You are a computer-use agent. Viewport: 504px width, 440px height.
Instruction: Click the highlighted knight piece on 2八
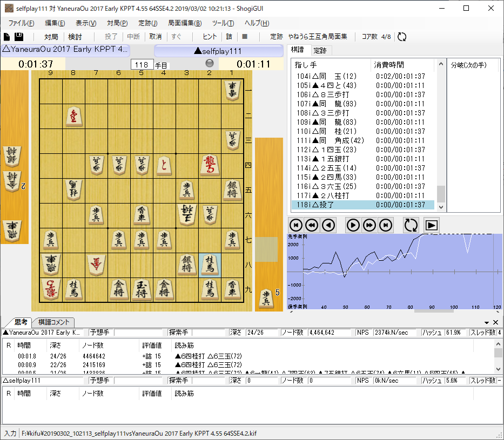pyautogui.click(x=210, y=265)
